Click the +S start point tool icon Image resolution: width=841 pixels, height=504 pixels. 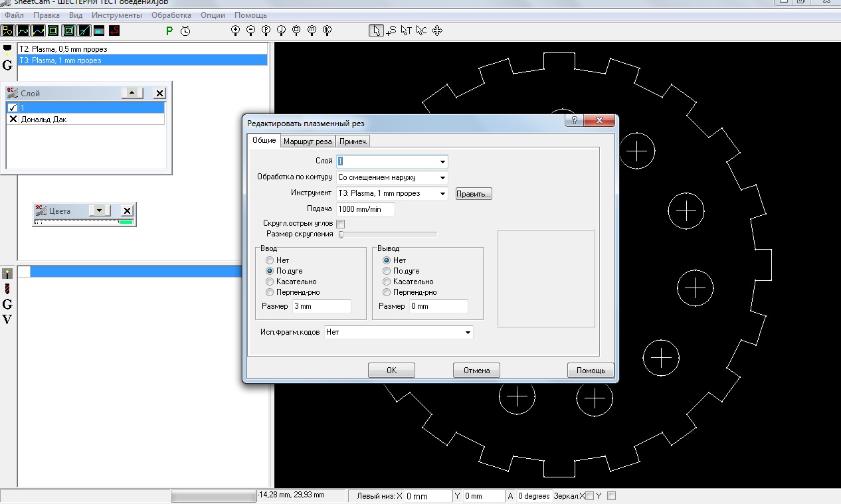391,31
